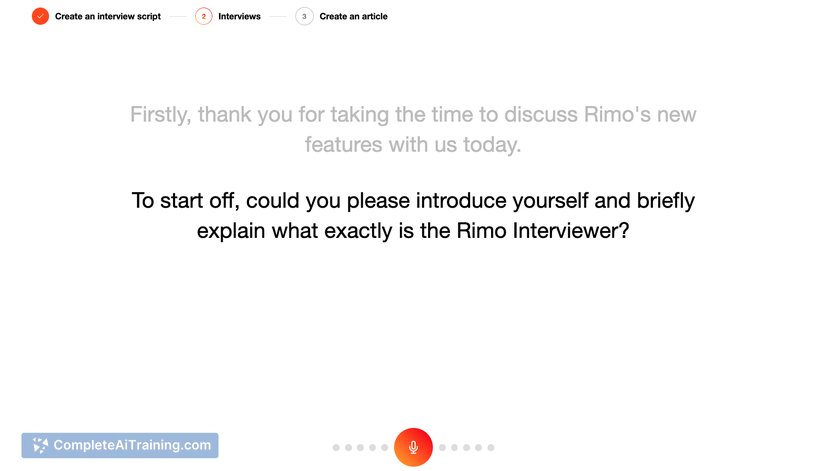Click the middle dot right of the microphone
Image resolution: width=820 pixels, height=471 pixels.
[466, 447]
